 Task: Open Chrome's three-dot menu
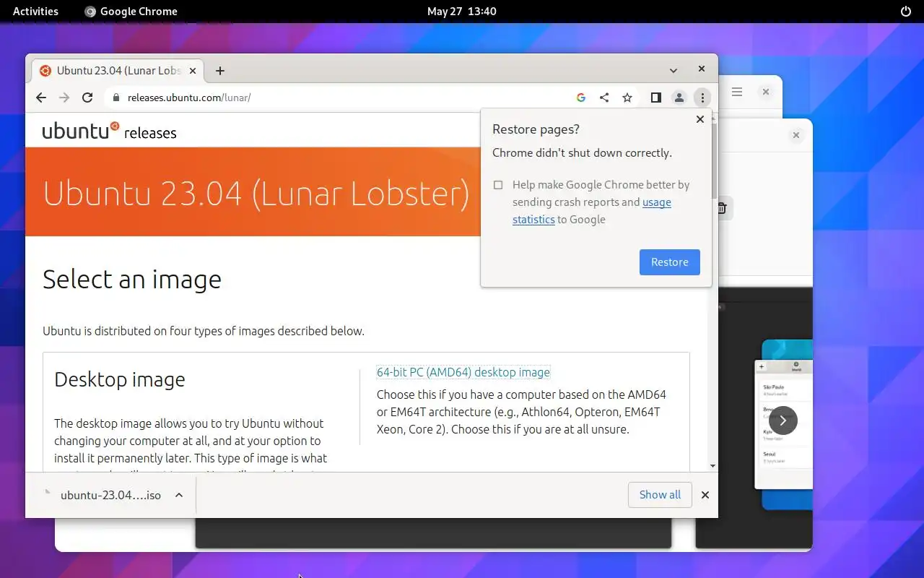click(x=702, y=98)
